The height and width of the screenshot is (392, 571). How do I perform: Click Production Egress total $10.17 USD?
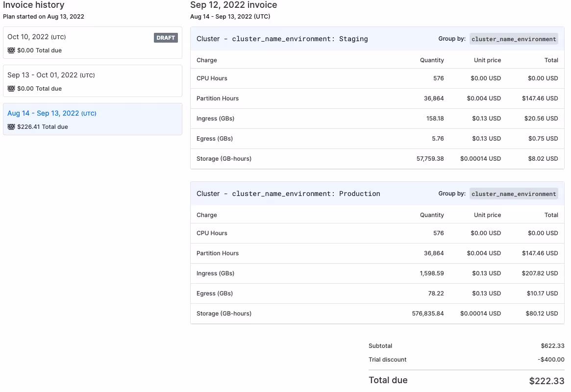click(542, 294)
